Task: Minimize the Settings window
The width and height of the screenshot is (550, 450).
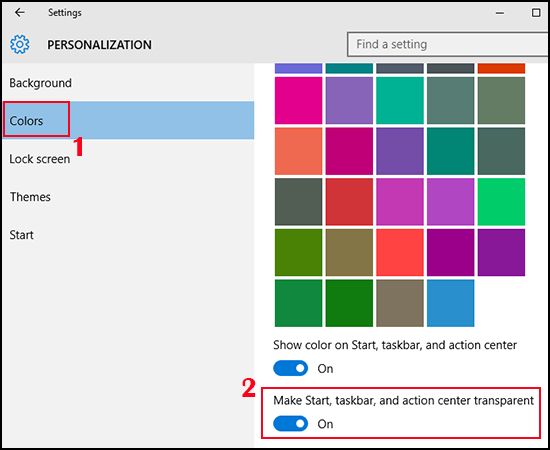Action: tap(500, 13)
